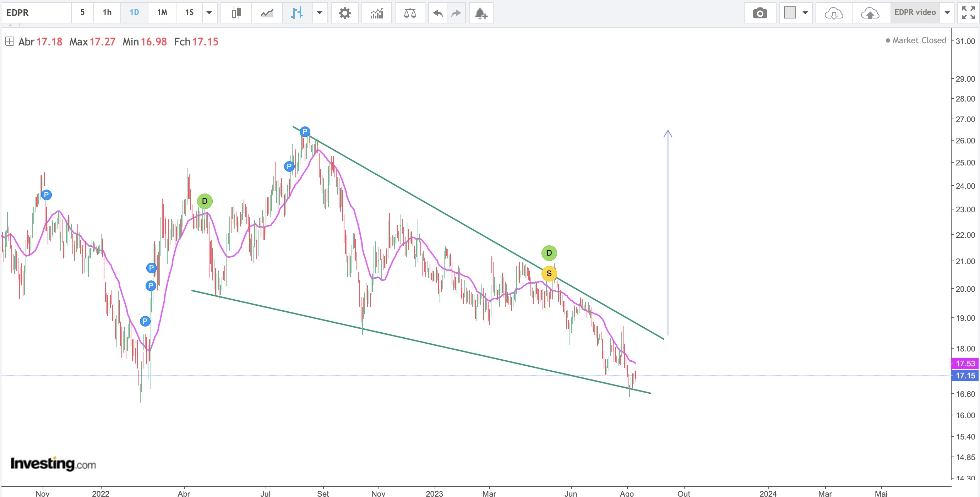Redo the chart action
Viewport: 980px width, 497px height.
click(456, 13)
